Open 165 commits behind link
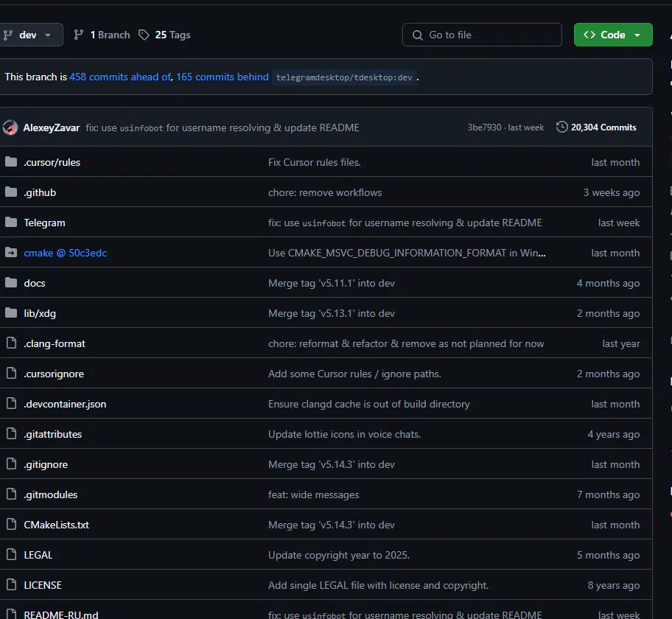 tap(223, 77)
